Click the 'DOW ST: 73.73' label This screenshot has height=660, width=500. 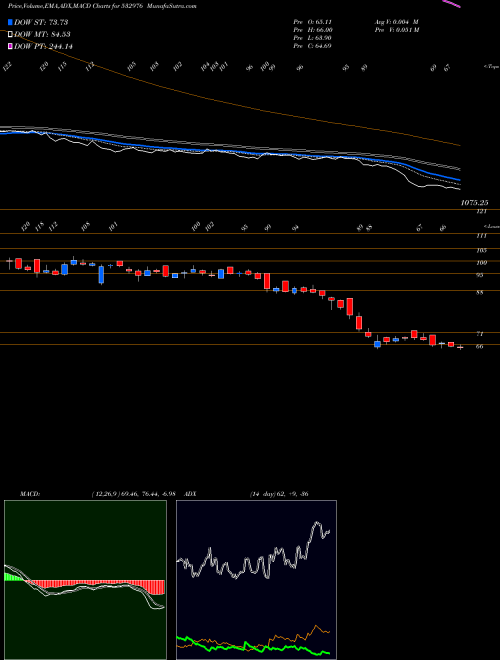point(41,22)
